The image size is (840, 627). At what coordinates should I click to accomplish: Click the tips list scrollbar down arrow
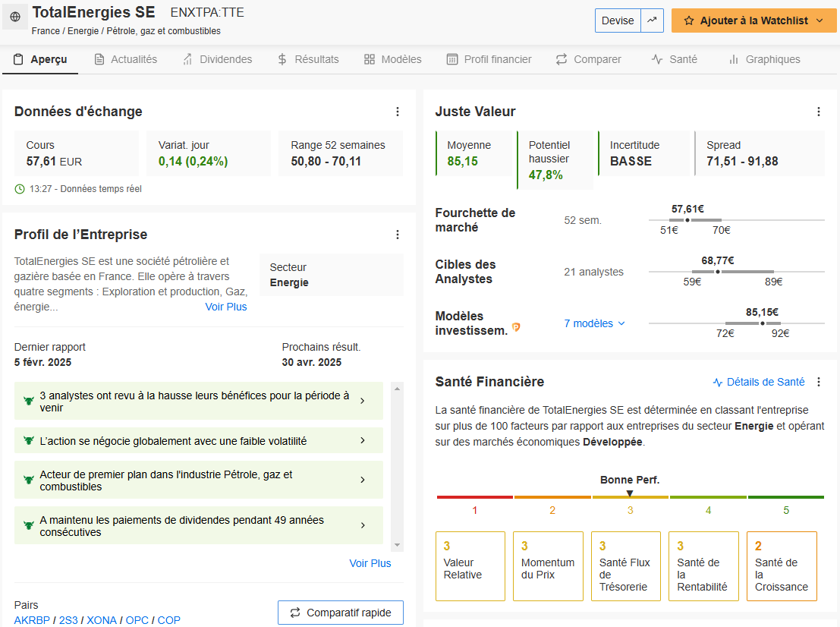(398, 545)
